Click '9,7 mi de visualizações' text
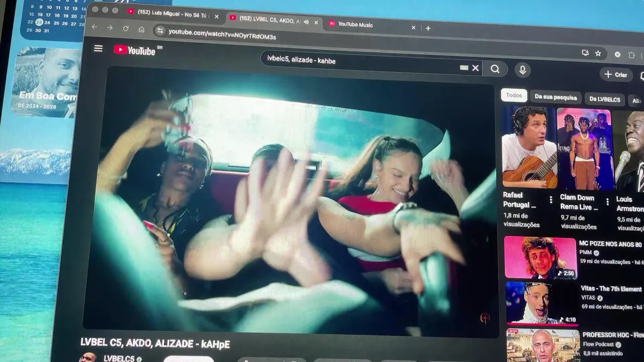This screenshot has height=362, width=644. point(579,222)
